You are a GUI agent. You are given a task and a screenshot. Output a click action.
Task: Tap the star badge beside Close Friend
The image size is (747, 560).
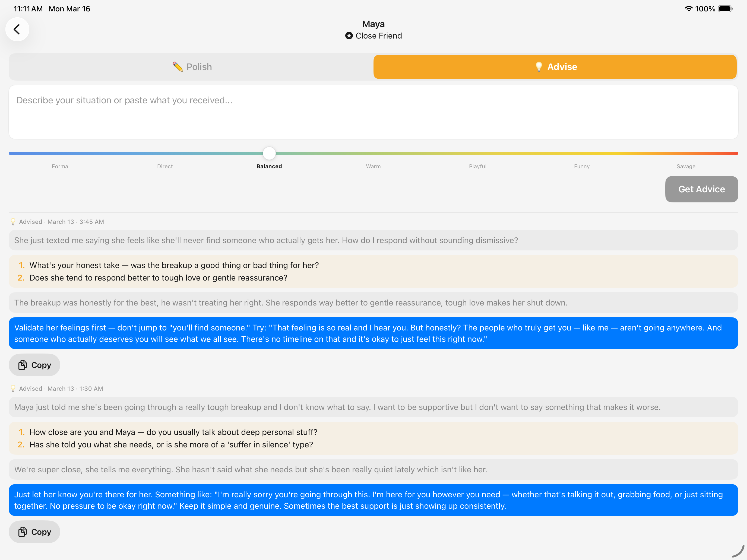coord(349,36)
